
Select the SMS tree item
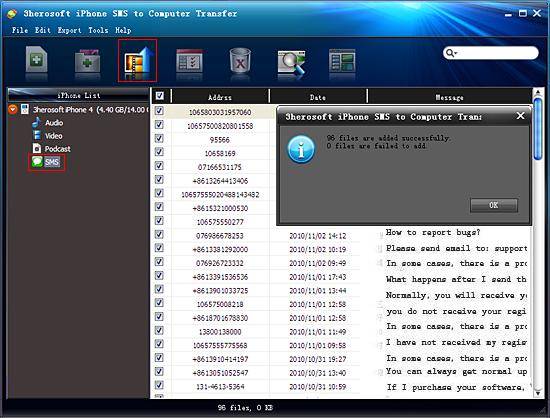pyautogui.click(x=52, y=162)
